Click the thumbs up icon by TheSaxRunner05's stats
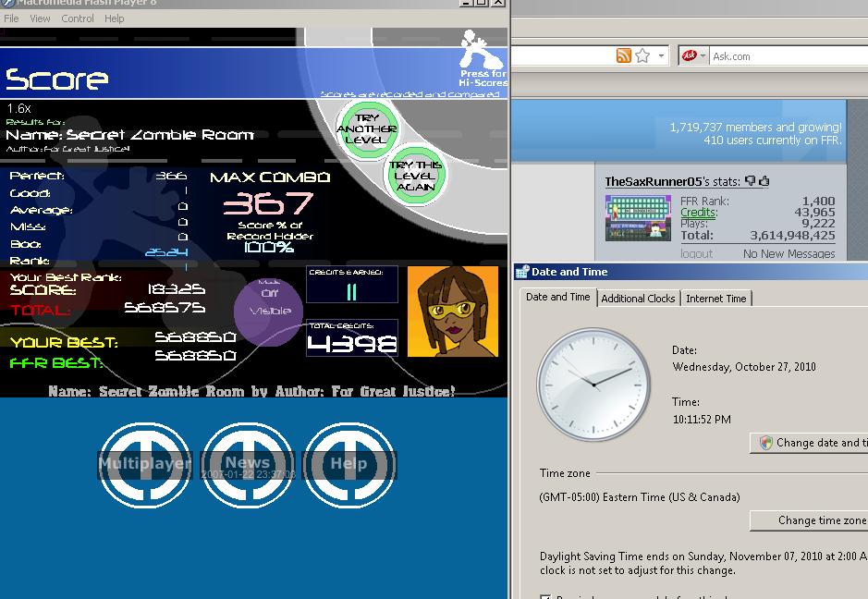The width and height of the screenshot is (868, 599). tap(764, 180)
